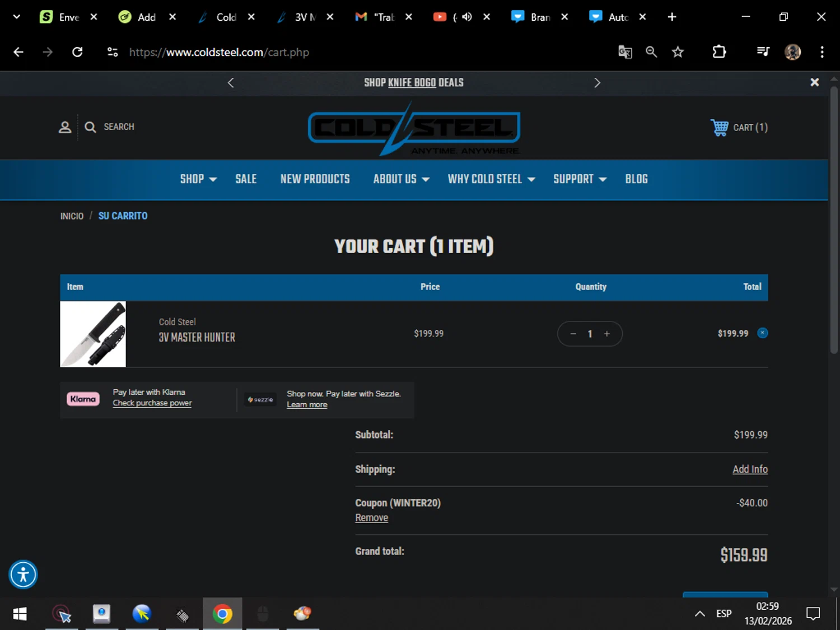Show next promo banner message
Viewport: 840px width, 630px height.
click(597, 83)
